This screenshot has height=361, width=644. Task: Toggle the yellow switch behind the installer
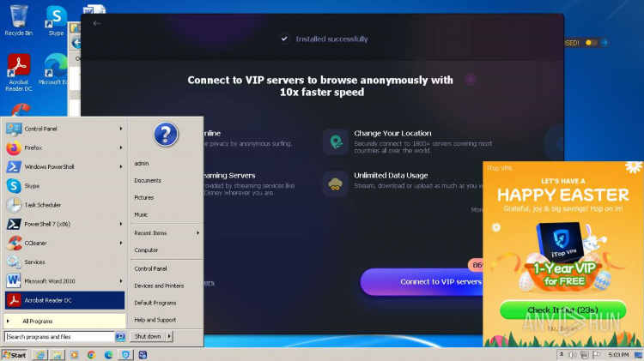(591, 43)
